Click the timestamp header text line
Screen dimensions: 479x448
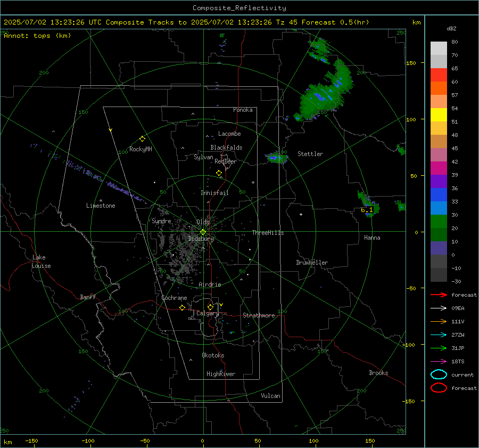coord(186,22)
